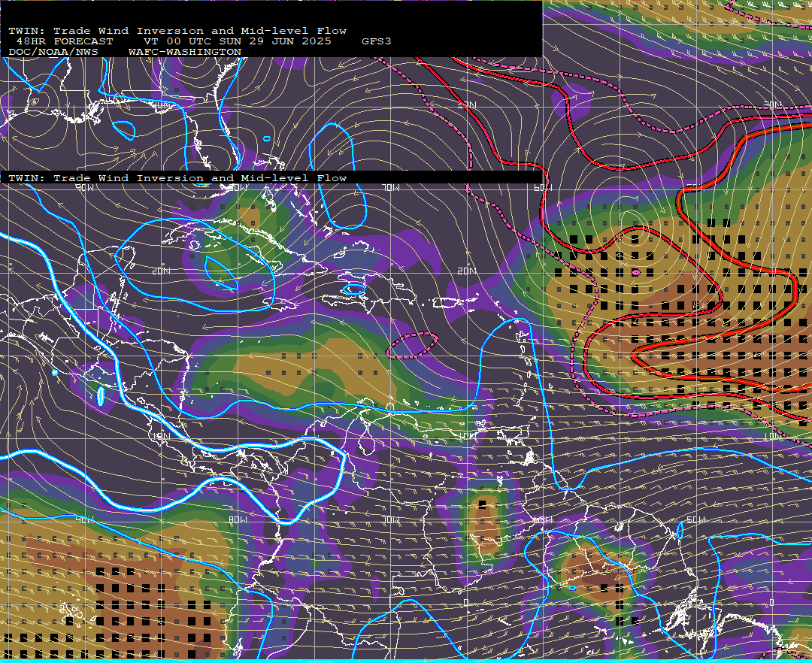The height and width of the screenshot is (663, 812).
Task: Click the '20N' label north of Puerto Rico
Action: pyautogui.click(x=467, y=271)
